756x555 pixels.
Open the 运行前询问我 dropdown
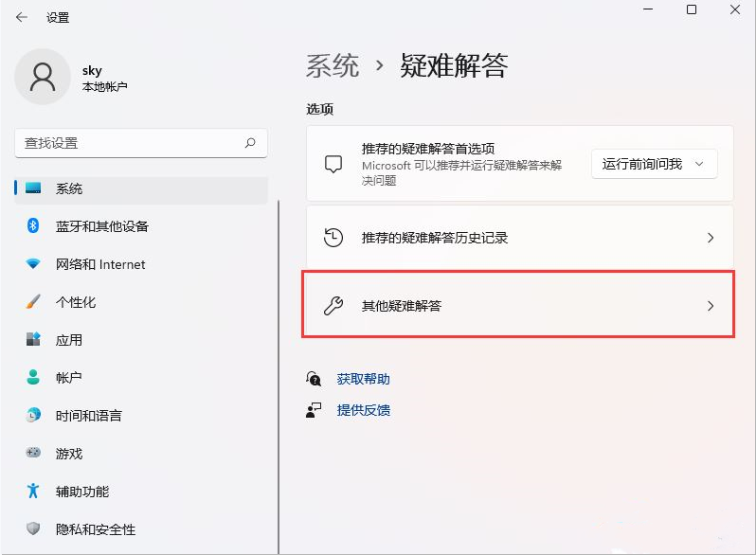click(655, 164)
